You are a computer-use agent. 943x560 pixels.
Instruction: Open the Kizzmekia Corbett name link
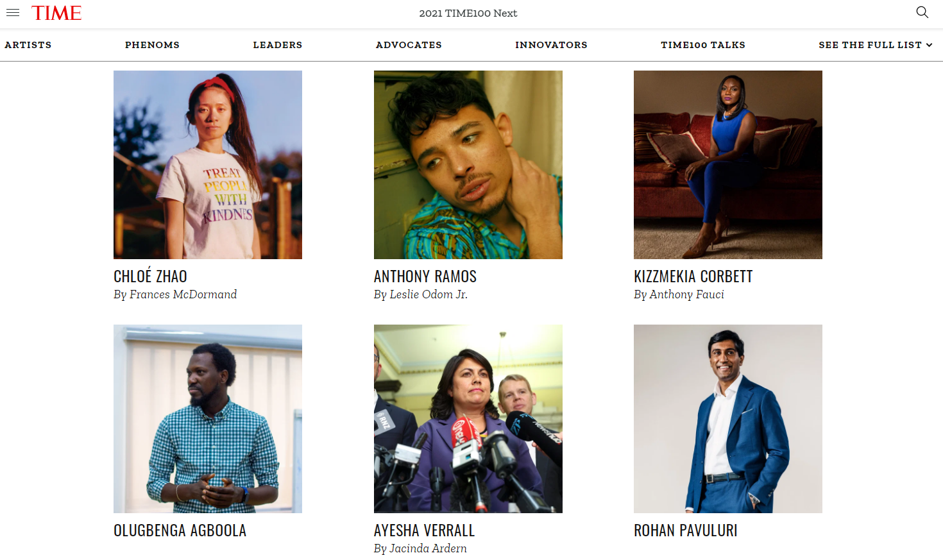coord(693,276)
